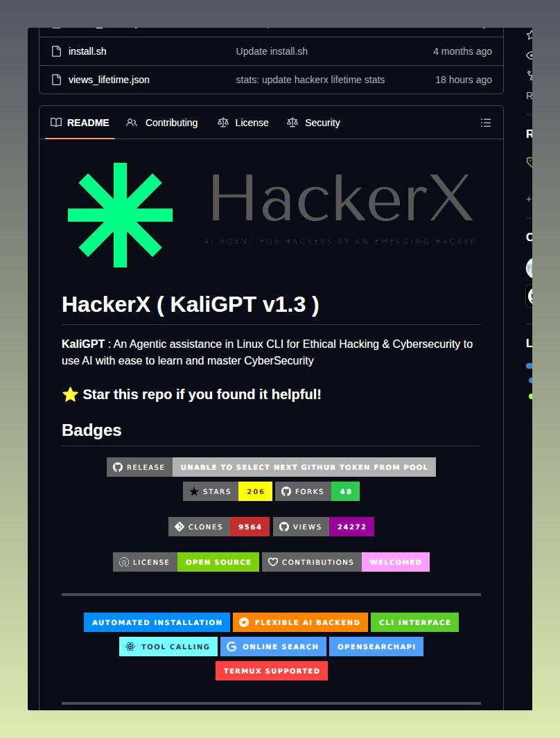Click the '18 hours ago' timestamp
Screen dimensions: 560x738
coord(464,80)
